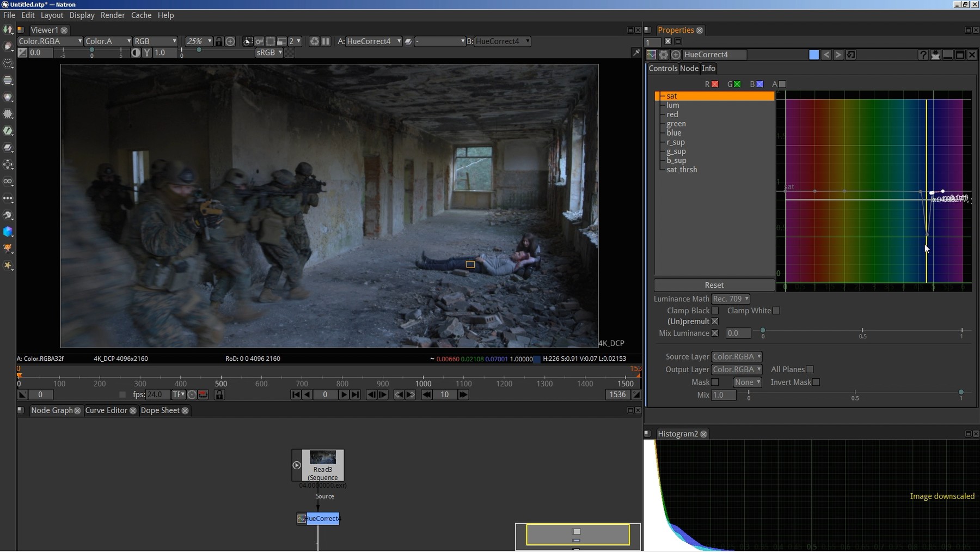
Task: Enable Clamp Black checkbox
Action: [715, 311]
